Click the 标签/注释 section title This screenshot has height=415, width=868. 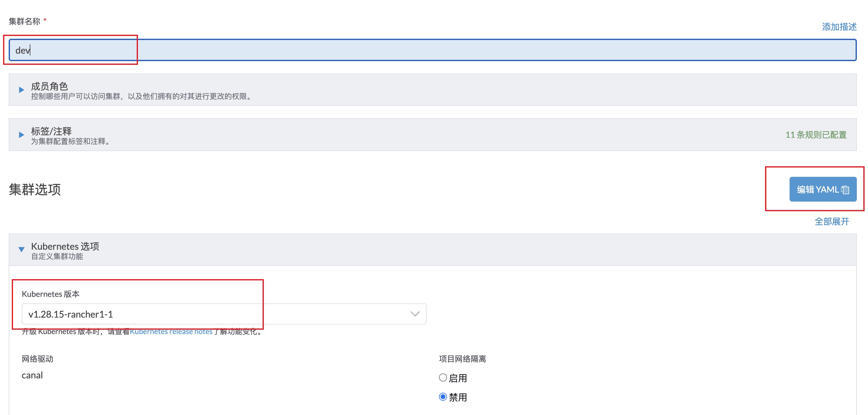tap(51, 131)
